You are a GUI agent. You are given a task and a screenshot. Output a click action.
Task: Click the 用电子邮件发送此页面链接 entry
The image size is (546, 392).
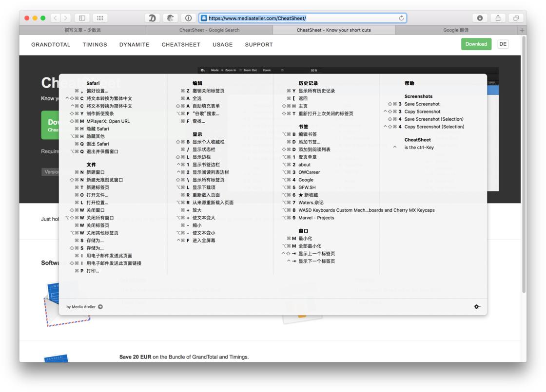[114, 263]
